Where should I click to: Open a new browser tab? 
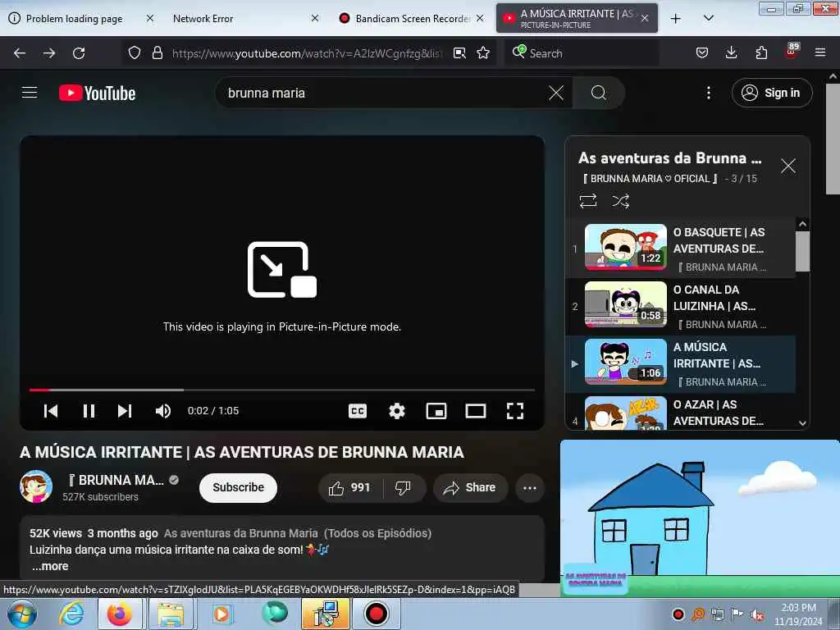pyautogui.click(x=676, y=18)
